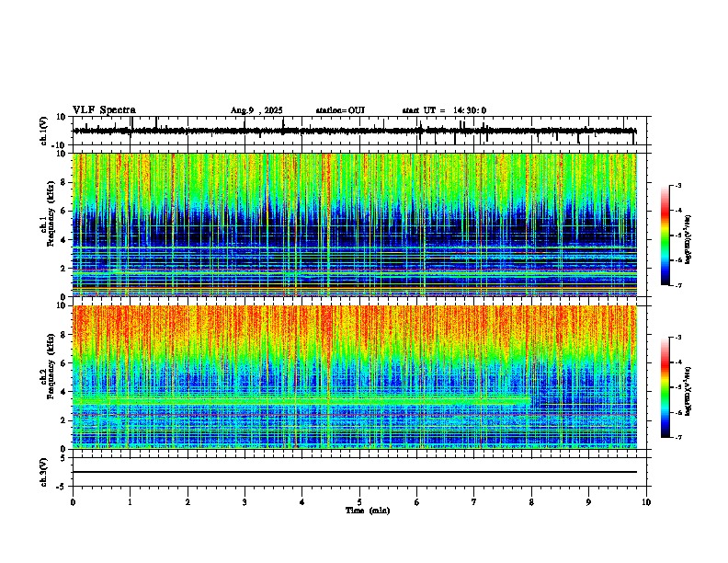The height and width of the screenshot is (563, 728).
Task: Click the time axis tick "6"
Action: 417,502
